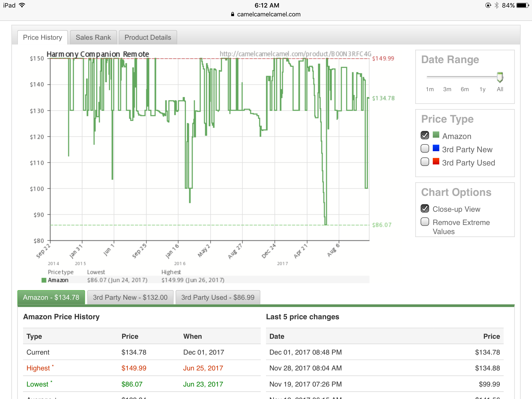Click the green Amazon color swatch
532x399 pixels.
coord(436,135)
